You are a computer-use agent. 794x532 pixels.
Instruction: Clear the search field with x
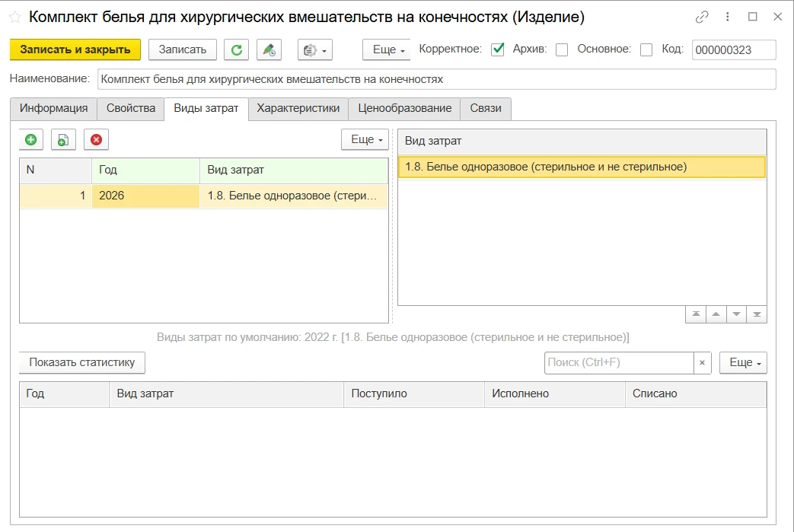pyautogui.click(x=703, y=362)
